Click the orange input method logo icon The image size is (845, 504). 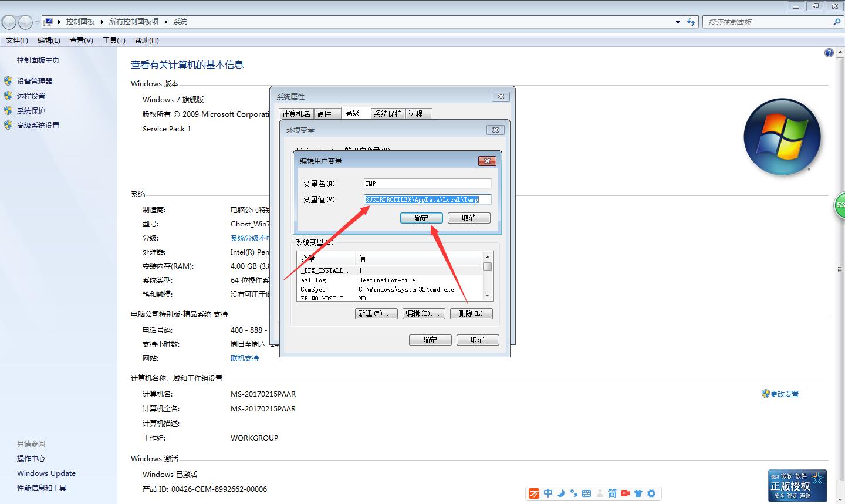tap(533, 493)
